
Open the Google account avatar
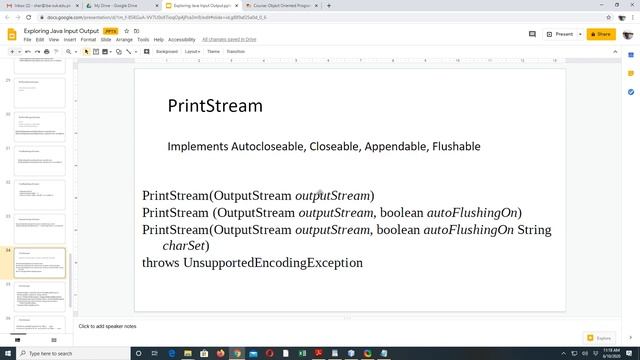coord(628,34)
